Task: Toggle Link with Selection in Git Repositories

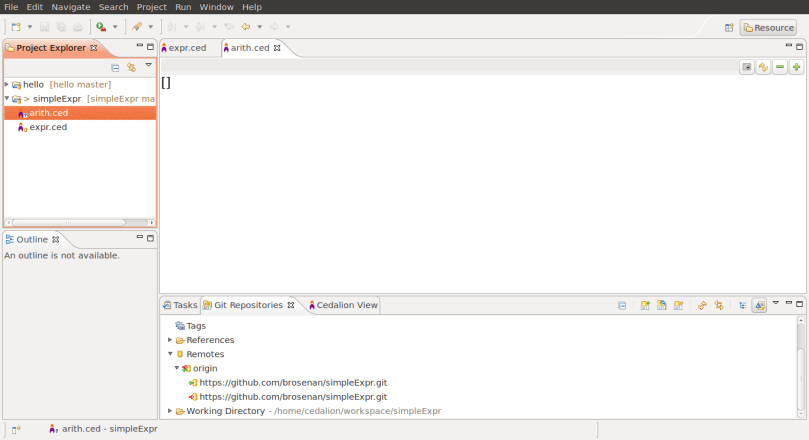Action: [x=719, y=306]
